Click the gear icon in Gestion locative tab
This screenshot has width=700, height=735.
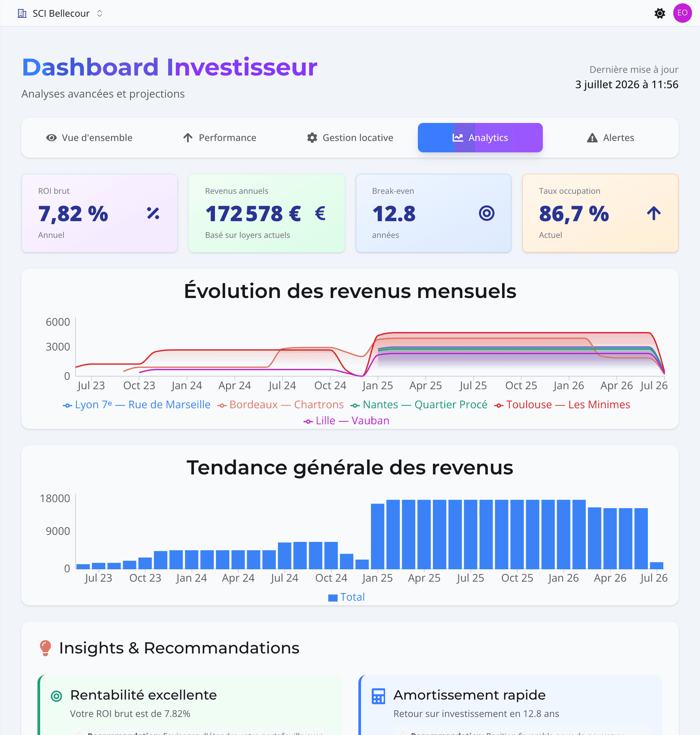(312, 138)
